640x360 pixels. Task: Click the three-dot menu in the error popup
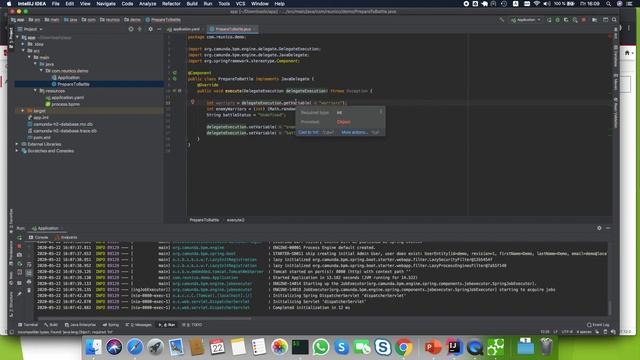(381, 112)
